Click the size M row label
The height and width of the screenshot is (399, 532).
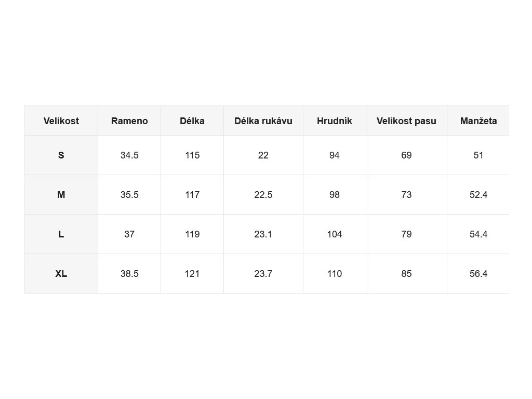[61, 195]
